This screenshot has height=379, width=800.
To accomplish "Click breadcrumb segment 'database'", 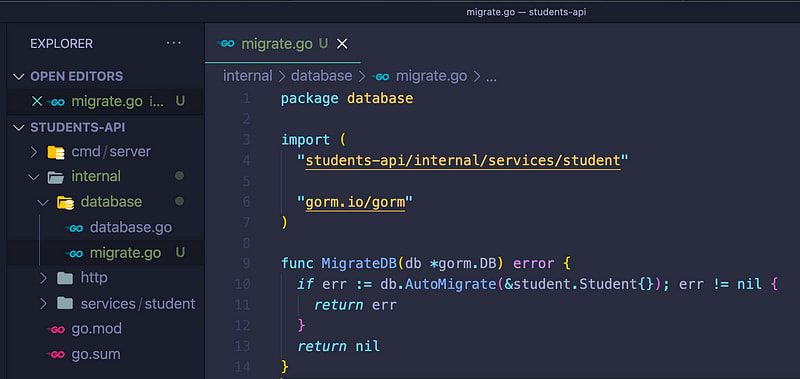I will (x=321, y=76).
